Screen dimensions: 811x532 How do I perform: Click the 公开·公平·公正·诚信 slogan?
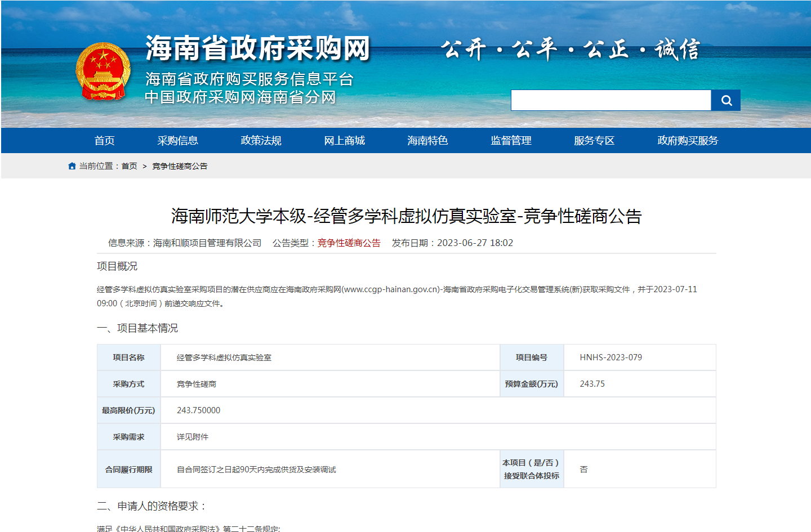click(x=571, y=50)
